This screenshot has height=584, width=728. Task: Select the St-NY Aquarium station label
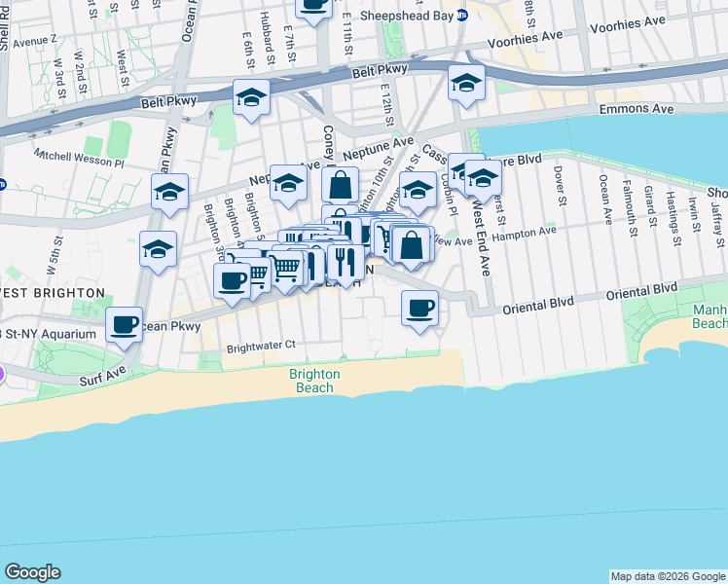47,334
